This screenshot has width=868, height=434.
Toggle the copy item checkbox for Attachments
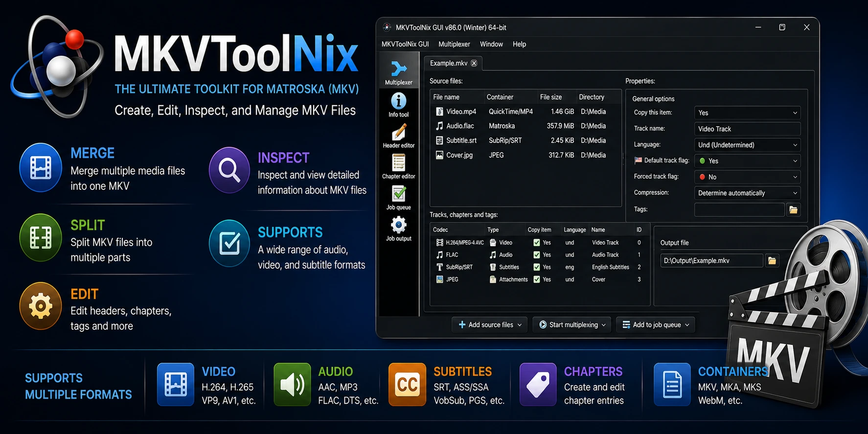537,279
